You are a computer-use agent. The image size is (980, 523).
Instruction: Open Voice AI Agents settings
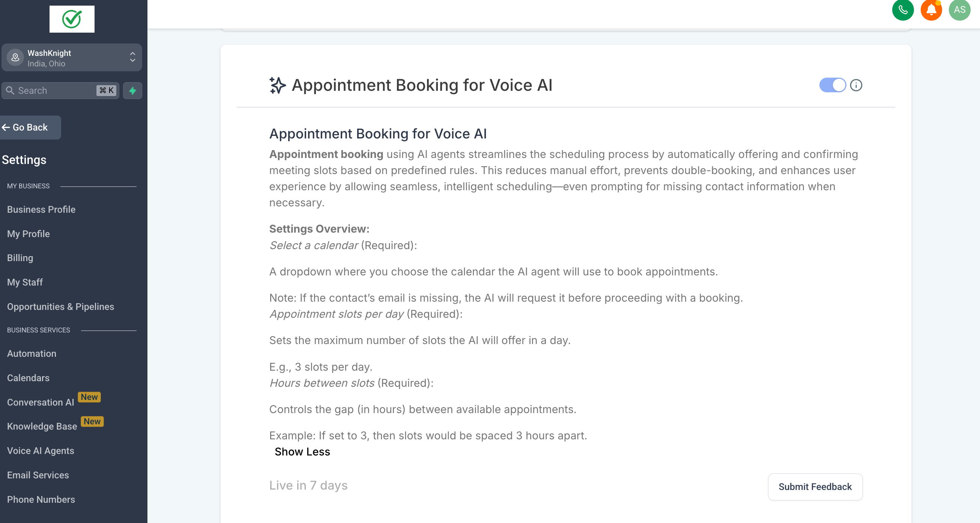tap(40, 451)
